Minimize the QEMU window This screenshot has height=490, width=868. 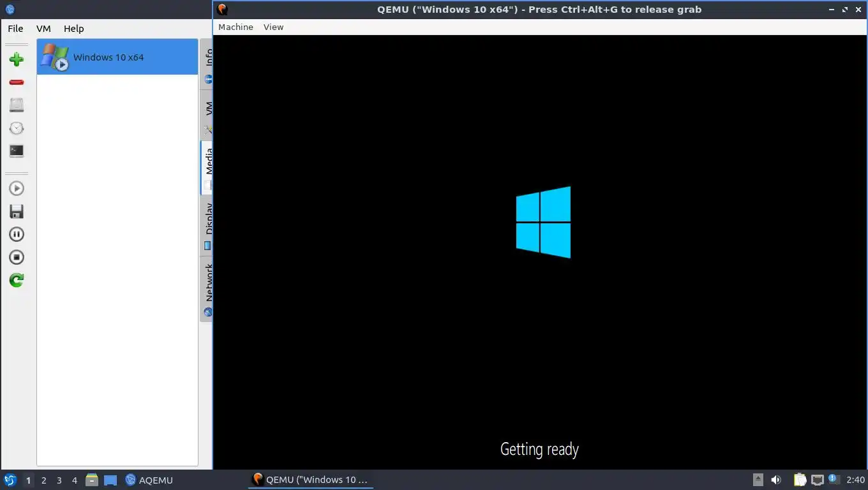(x=832, y=10)
